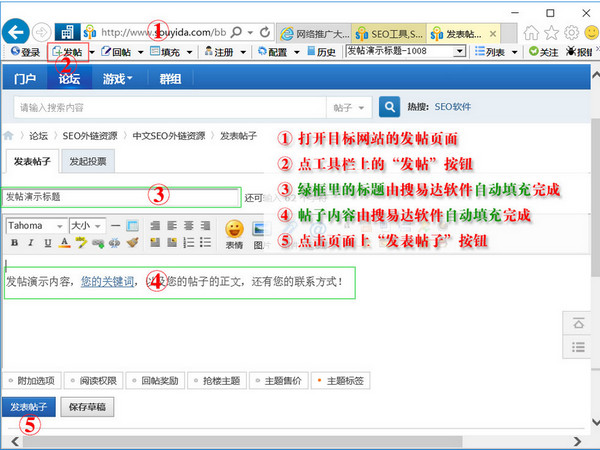This screenshot has height=450, width=600.
Task: Expand the 主题售价 section
Action: [279, 381]
